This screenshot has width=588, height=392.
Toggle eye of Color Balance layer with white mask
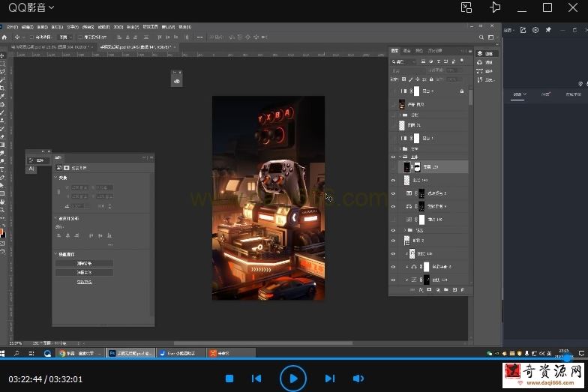(393, 267)
